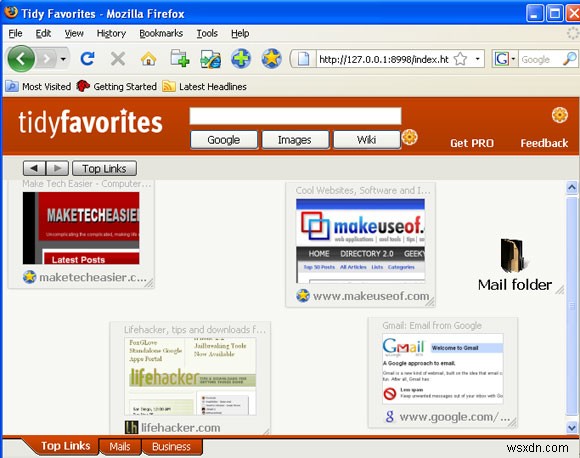Open the back/forward history dropdown arrow

click(x=63, y=59)
